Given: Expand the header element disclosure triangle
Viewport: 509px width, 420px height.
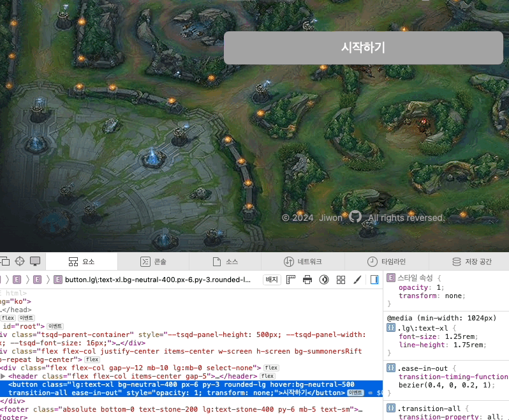Looking at the screenshot, I should 3,376.
